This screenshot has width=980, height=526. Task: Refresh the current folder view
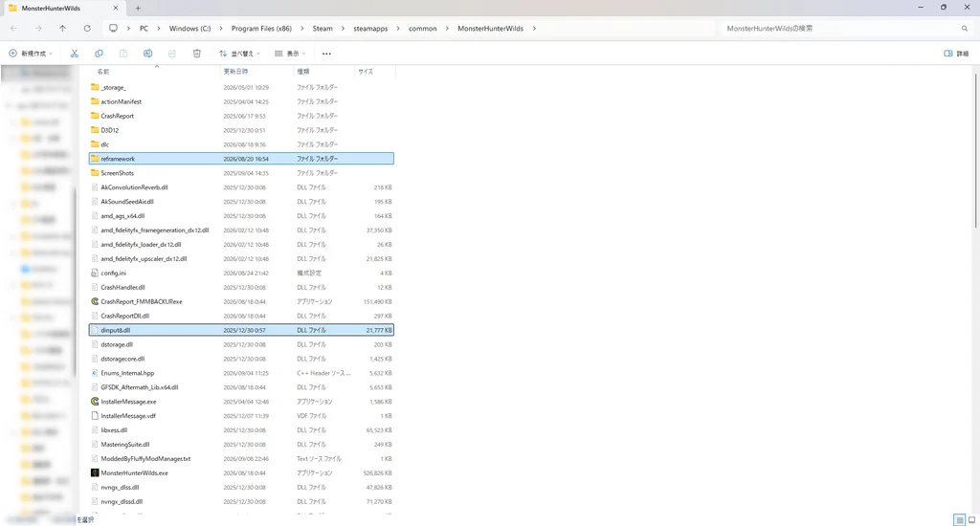point(87,28)
